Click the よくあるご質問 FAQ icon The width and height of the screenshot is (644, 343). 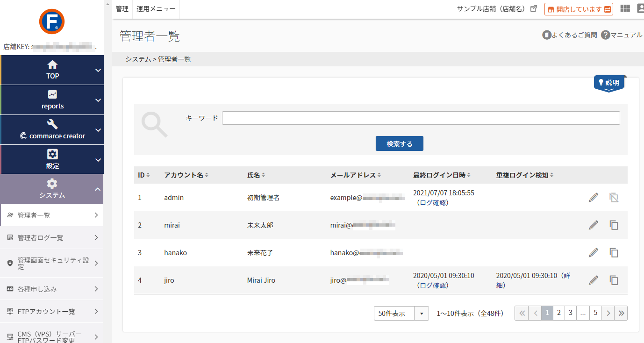(x=546, y=35)
